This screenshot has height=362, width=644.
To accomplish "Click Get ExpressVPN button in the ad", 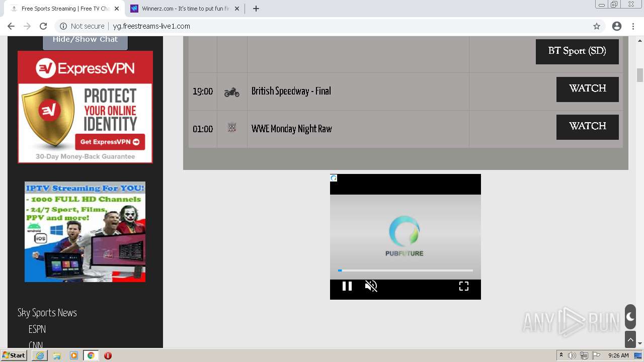I will pos(110,142).
